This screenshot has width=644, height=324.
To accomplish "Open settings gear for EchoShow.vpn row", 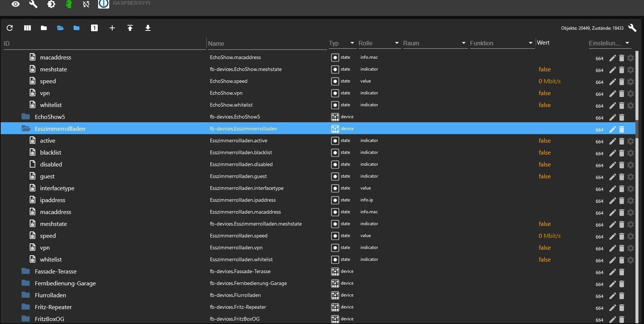I will [x=631, y=94].
